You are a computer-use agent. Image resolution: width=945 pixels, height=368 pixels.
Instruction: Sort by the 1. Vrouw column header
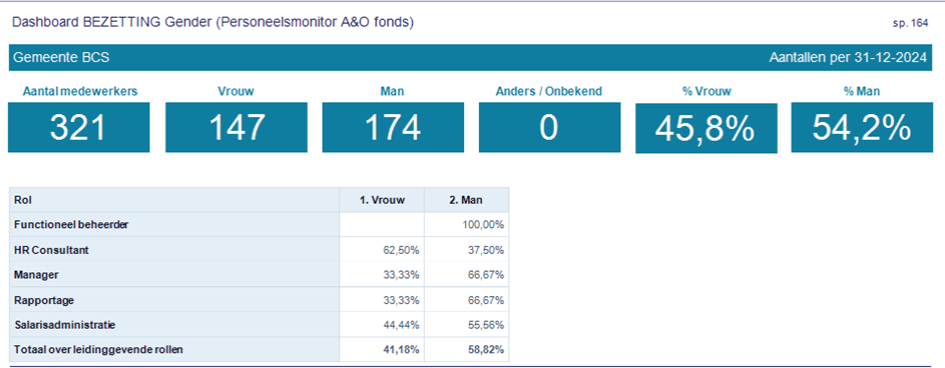pos(382,200)
